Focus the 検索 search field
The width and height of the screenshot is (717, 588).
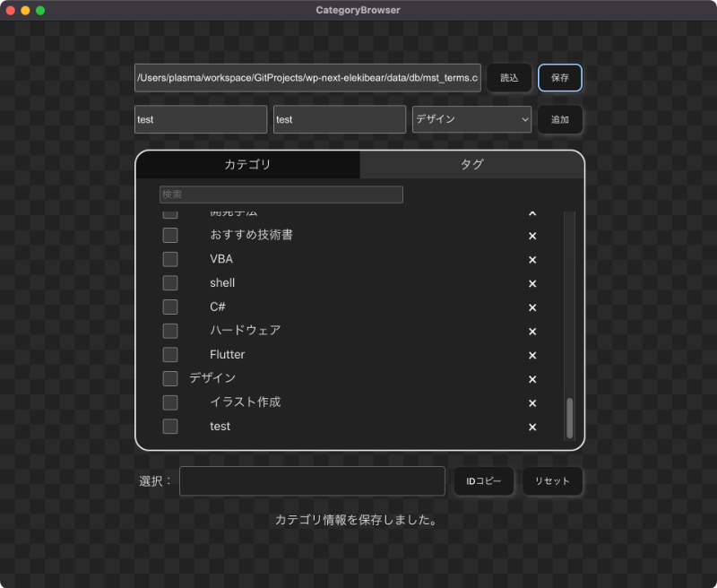[281, 195]
